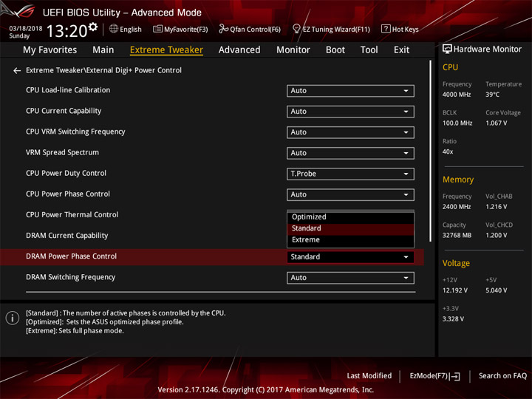532x399 pixels.
Task: Expand the CPU Load-line Calibration dropdown
Action: tap(350, 91)
